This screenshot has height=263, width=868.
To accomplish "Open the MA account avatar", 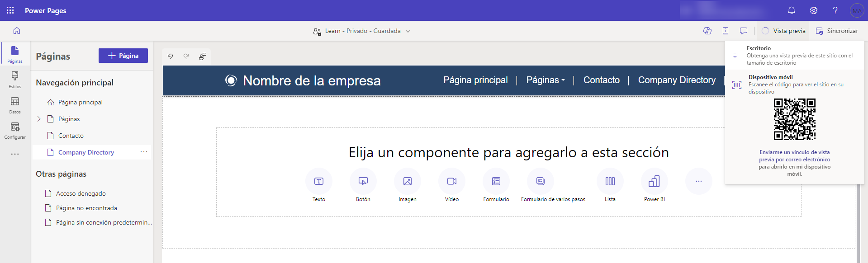I will tap(857, 10).
